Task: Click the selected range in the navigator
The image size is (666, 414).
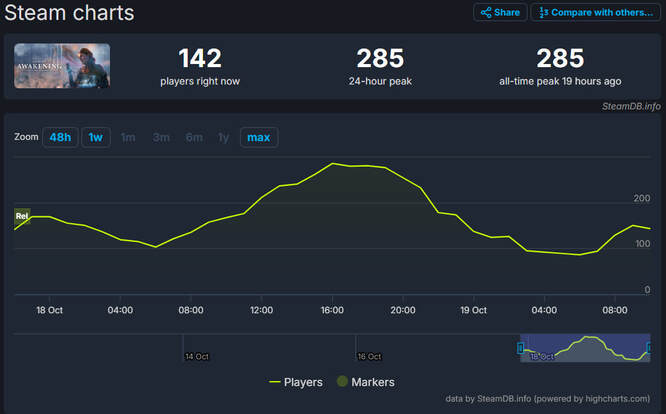Action: (x=585, y=348)
